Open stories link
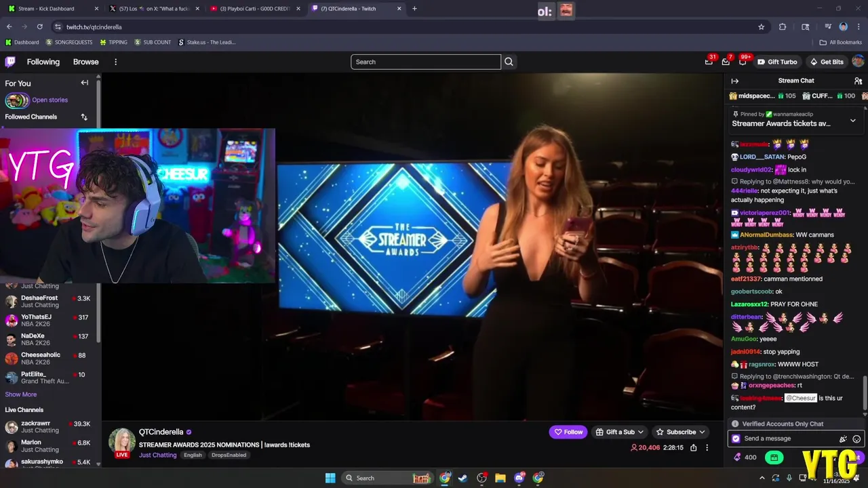Image resolution: width=868 pixels, height=488 pixels. [50, 100]
